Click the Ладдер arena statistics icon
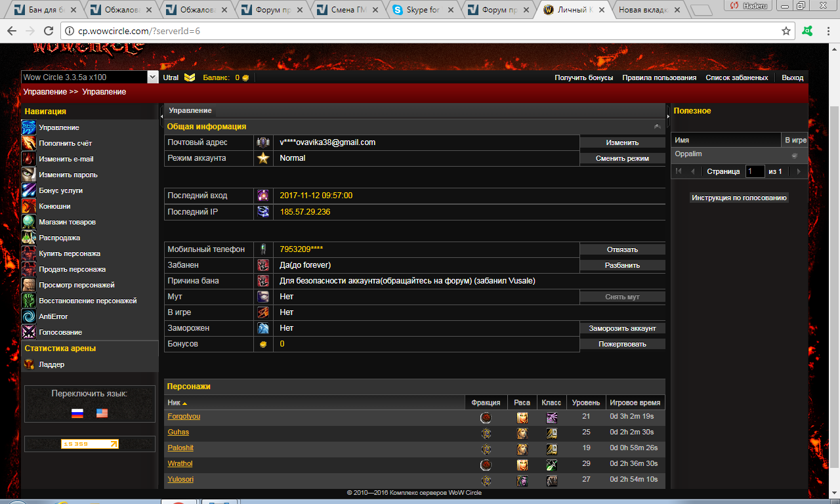 coord(28,364)
